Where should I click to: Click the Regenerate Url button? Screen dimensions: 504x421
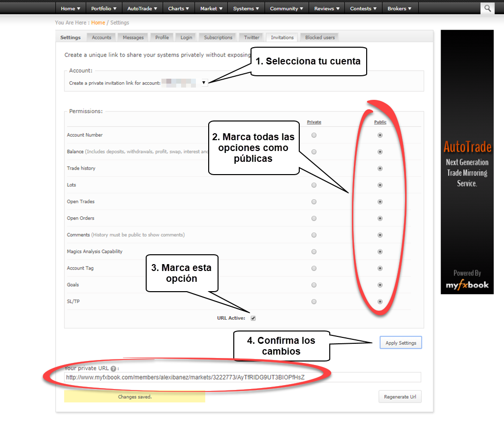(x=400, y=396)
